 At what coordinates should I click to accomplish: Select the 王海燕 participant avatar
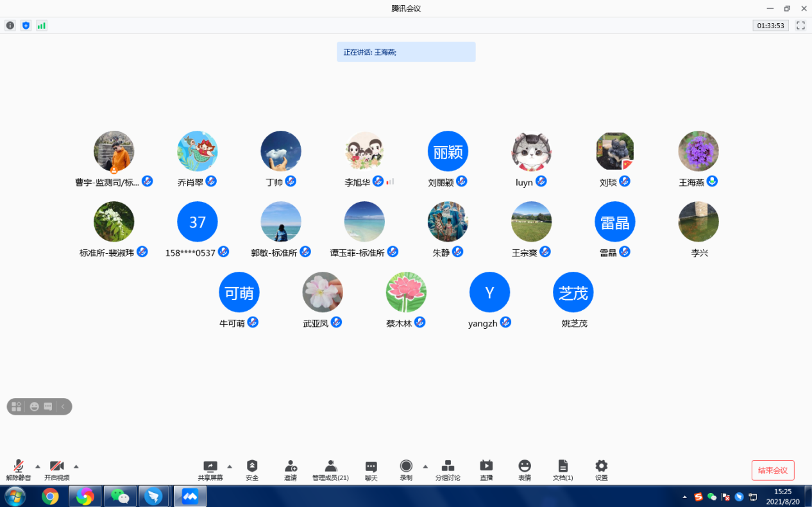point(698,151)
